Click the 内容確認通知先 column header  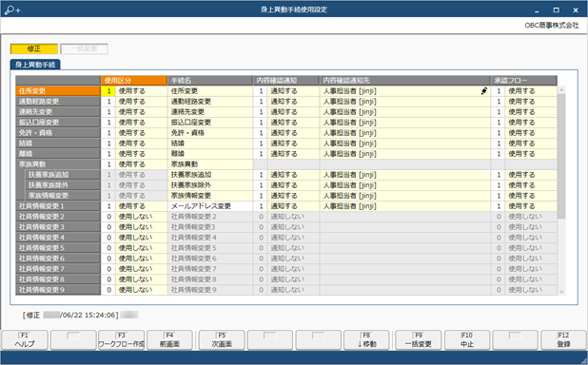pyautogui.click(x=405, y=81)
